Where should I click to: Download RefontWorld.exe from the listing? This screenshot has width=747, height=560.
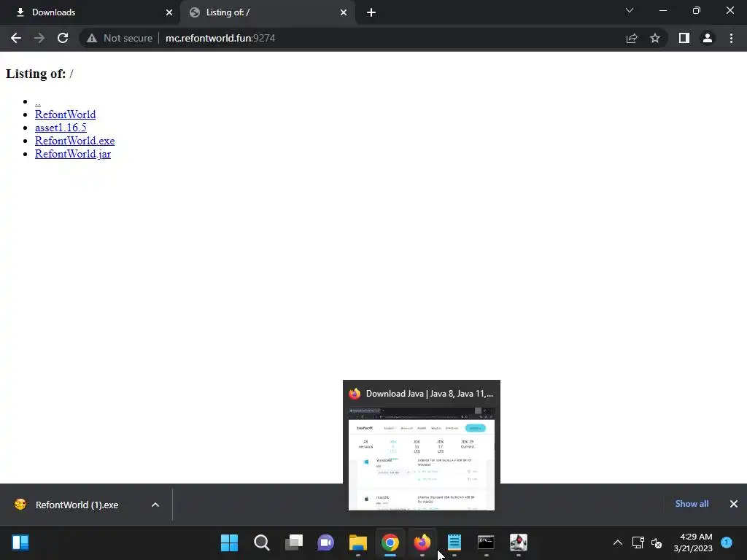click(x=75, y=141)
